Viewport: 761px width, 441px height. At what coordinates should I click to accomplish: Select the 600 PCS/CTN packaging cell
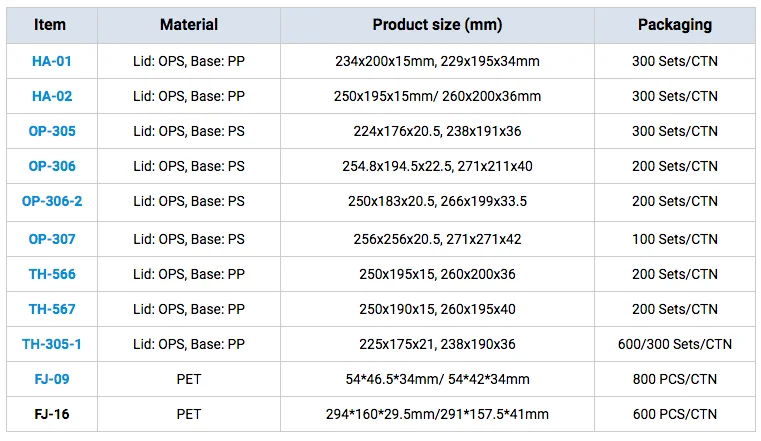(x=675, y=414)
